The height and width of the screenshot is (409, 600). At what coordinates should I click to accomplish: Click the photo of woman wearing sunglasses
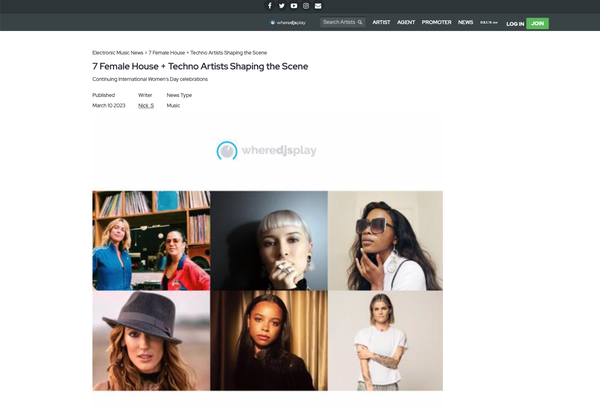click(x=385, y=240)
